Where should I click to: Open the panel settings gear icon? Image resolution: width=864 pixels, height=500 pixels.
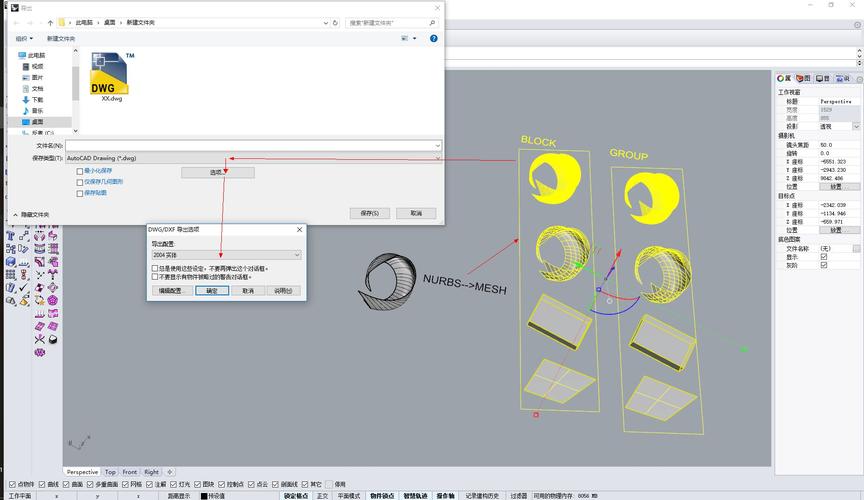tap(857, 78)
